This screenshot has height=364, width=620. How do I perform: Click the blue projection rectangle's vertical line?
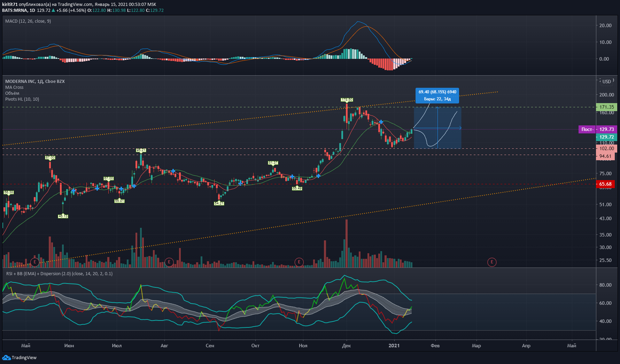(437, 128)
